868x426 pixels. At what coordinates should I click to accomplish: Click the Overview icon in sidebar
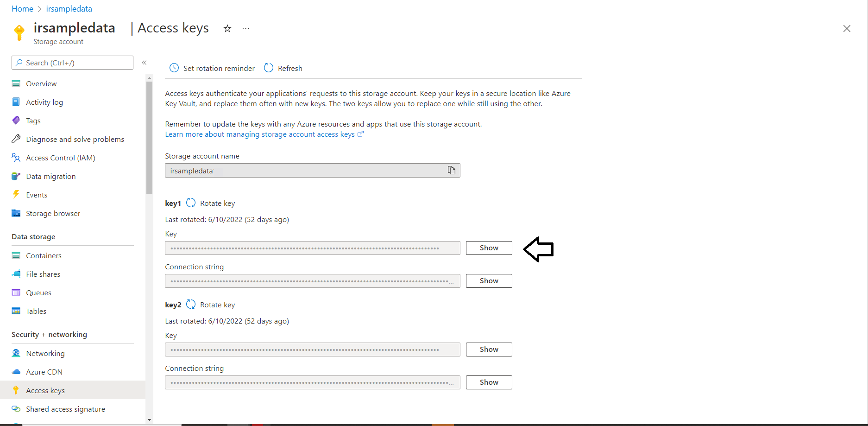tap(16, 83)
